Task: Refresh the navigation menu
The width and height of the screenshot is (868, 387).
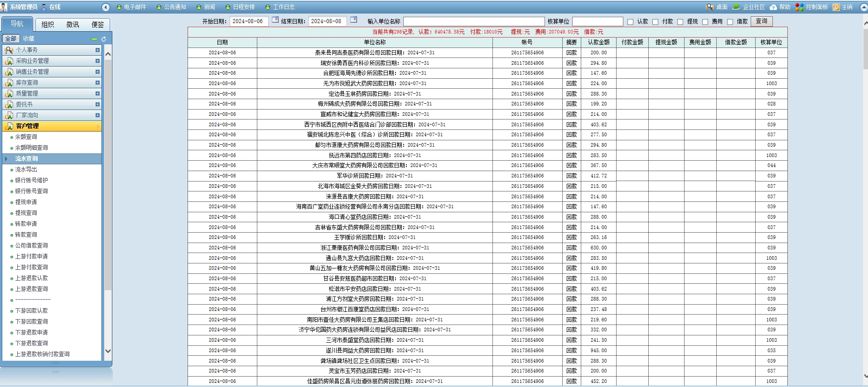Action: tap(104, 39)
